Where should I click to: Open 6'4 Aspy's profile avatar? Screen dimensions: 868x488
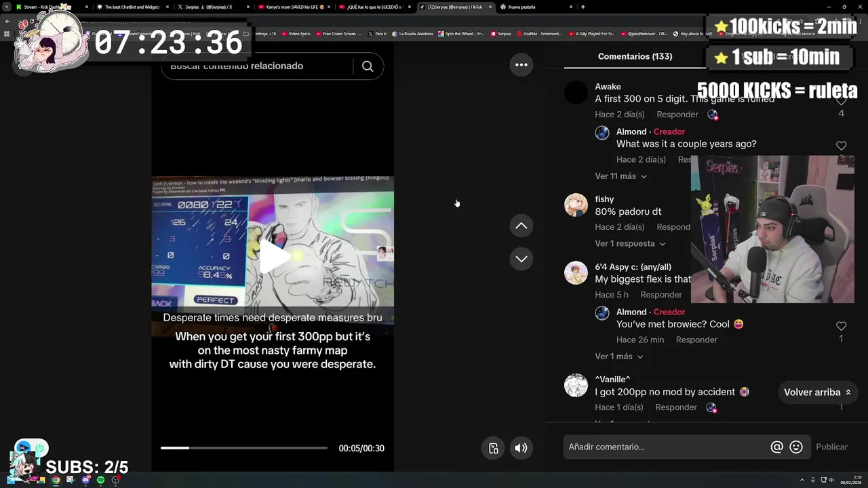pyautogui.click(x=576, y=273)
